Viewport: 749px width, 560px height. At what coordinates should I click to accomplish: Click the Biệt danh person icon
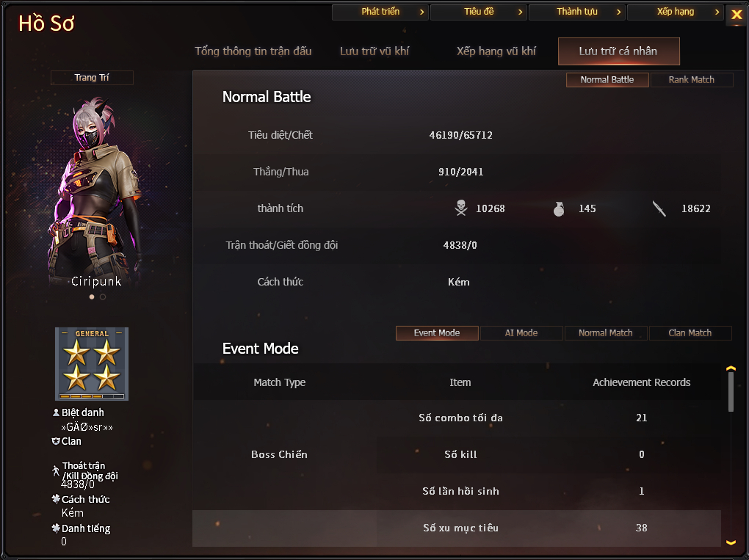click(56, 412)
